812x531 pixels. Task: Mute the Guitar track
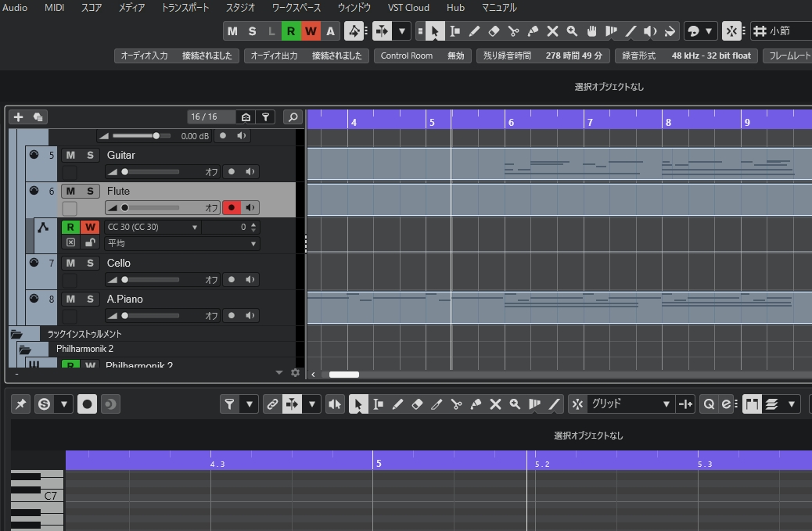tap(70, 156)
